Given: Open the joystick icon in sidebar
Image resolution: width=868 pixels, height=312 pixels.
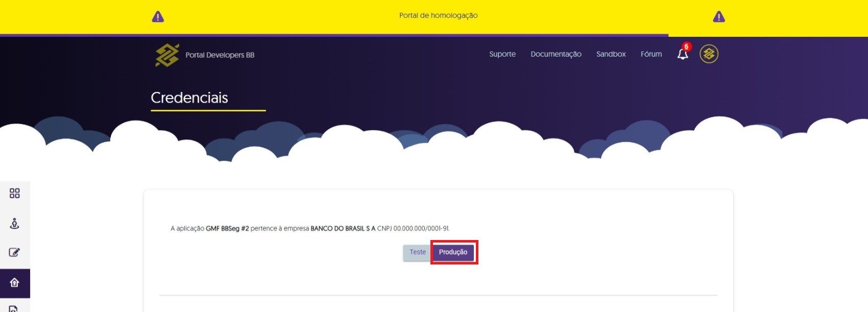Looking at the screenshot, I should 15,224.
